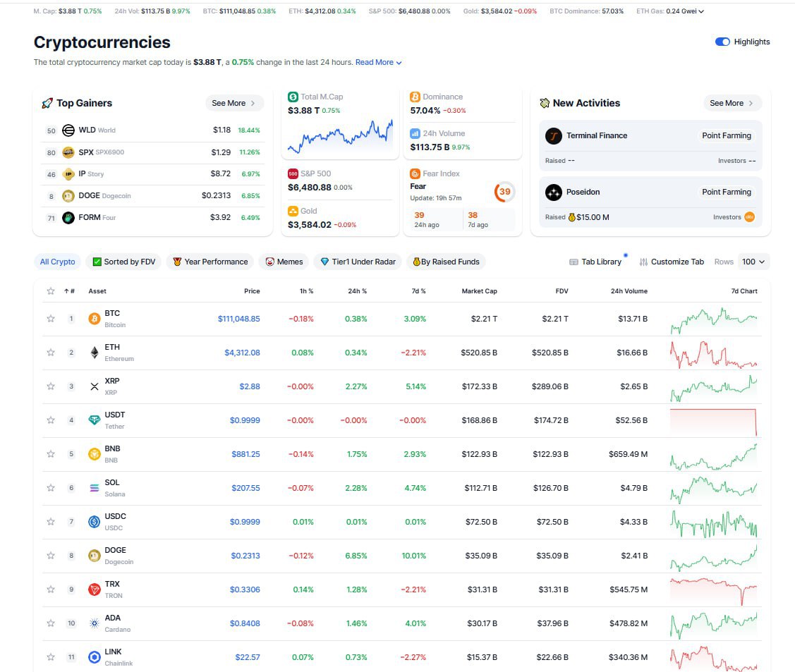Click the Terminal Finance logo
The height and width of the screenshot is (672, 795).
tap(554, 136)
